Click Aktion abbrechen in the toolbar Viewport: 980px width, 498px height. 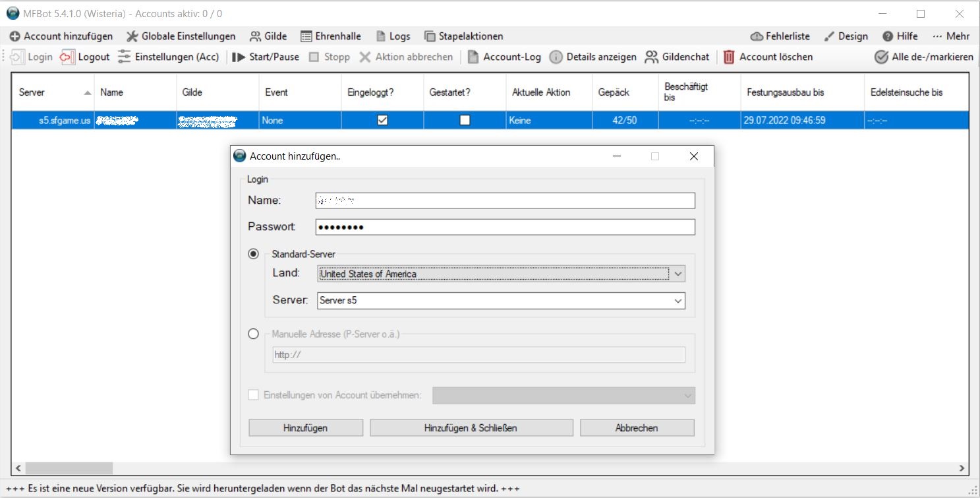[x=406, y=57]
